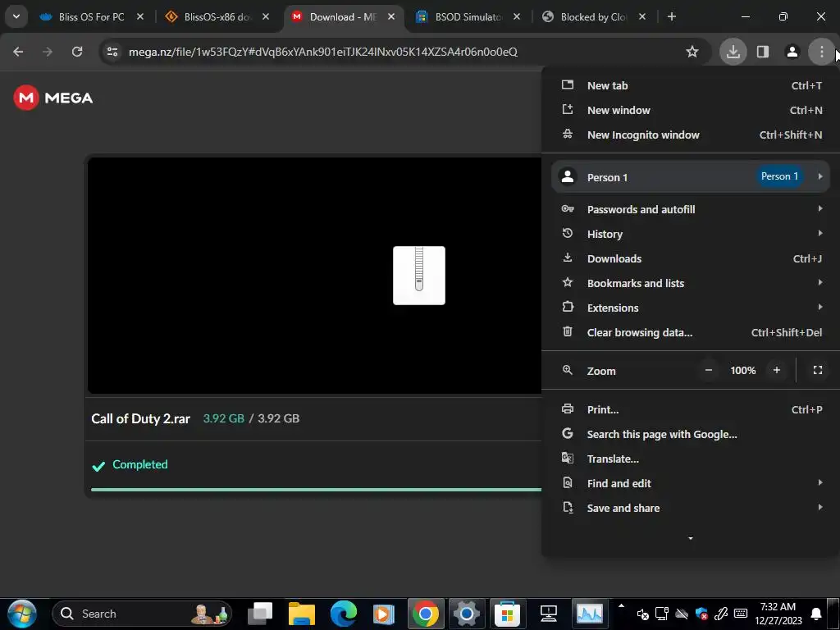The height and width of the screenshot is (630, 840).
Task: Open Microsoft Store from the taskbar
Action: click(x=507, y=614)
